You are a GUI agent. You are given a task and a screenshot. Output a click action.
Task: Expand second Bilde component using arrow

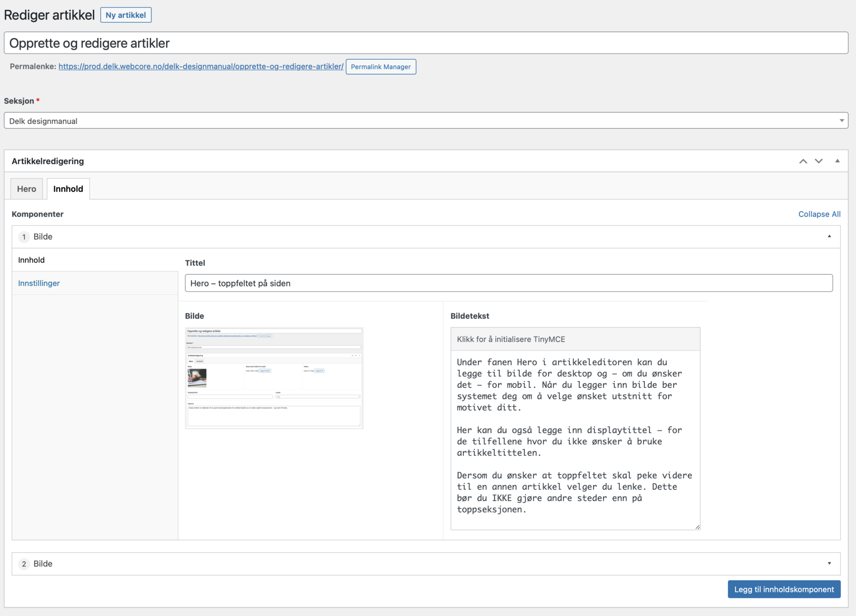click(829, 563)
